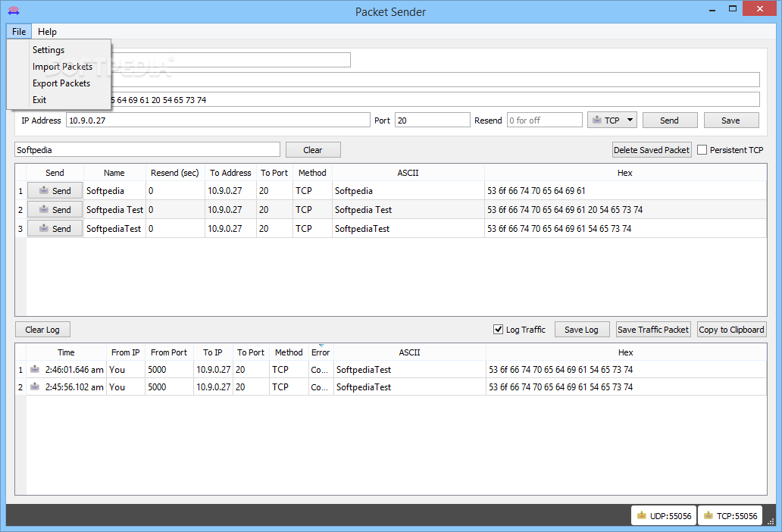Click the window resize grip icon
Image resolution: width=782 pixels, height=532 pixels.
pyautogui.click(x=771, y=521)
